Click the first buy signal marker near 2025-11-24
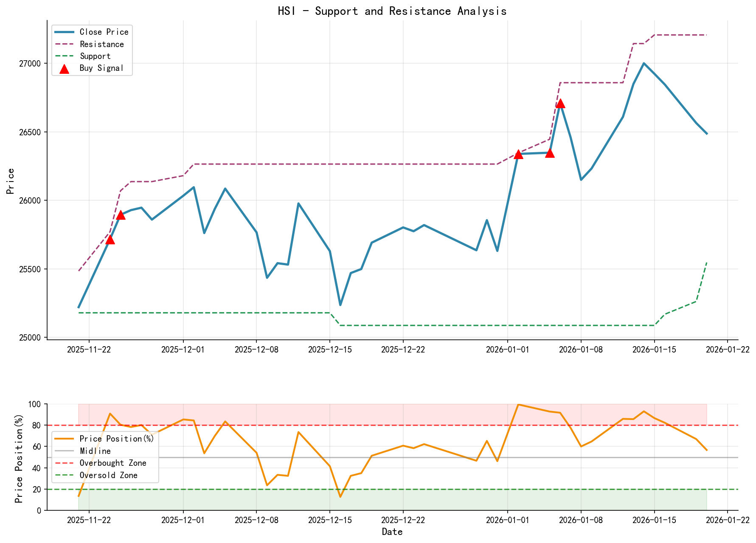 click(x=110, y=240)
